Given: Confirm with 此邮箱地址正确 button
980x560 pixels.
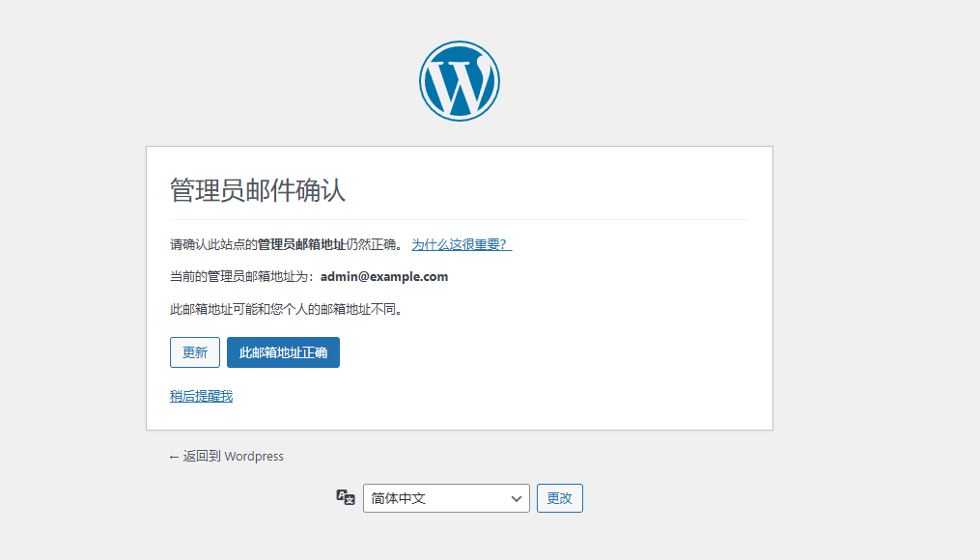Looking at the screenshot, I should pyautogui.click(x=283, y=352).
